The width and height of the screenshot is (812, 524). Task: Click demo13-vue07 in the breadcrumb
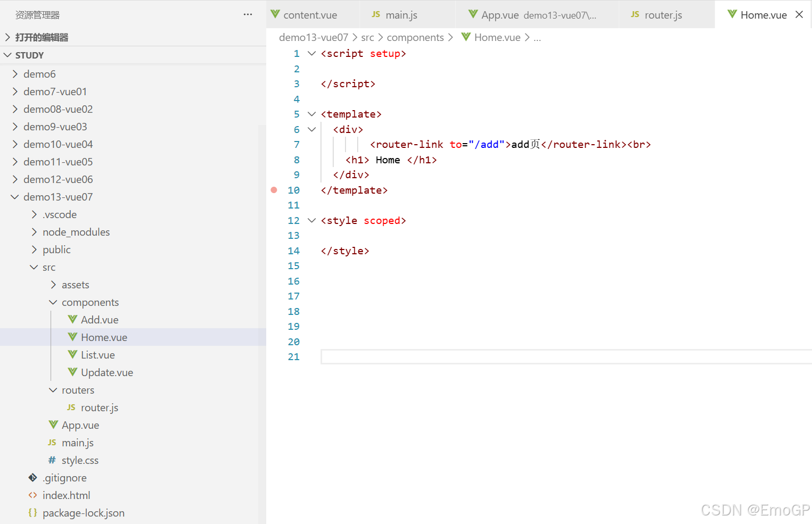coord(314,37)
